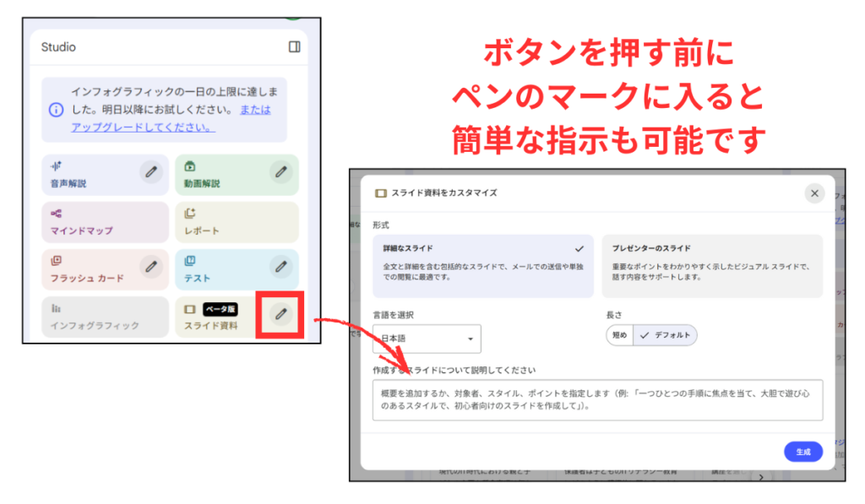Click the slide description text field

tap(596, 399)
